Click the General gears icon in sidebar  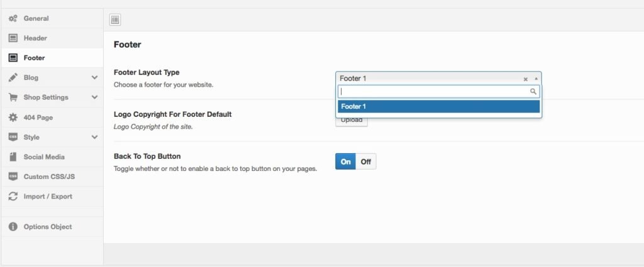(13, 18)
